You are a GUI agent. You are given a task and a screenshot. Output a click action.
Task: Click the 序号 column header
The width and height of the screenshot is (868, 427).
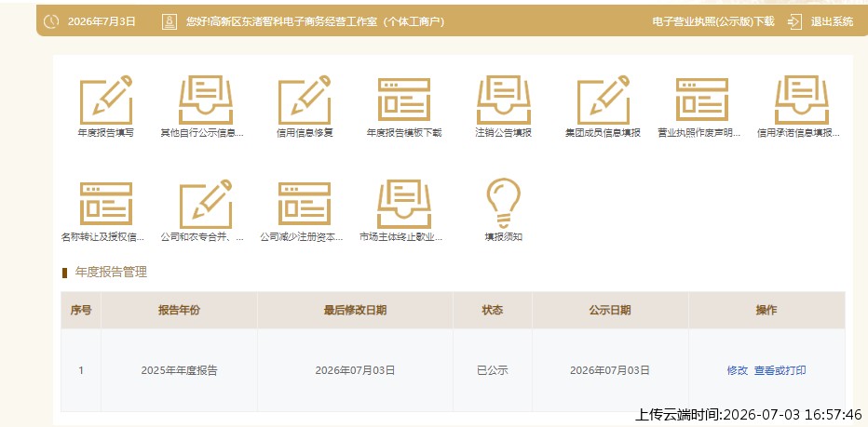tap(81, 311)
